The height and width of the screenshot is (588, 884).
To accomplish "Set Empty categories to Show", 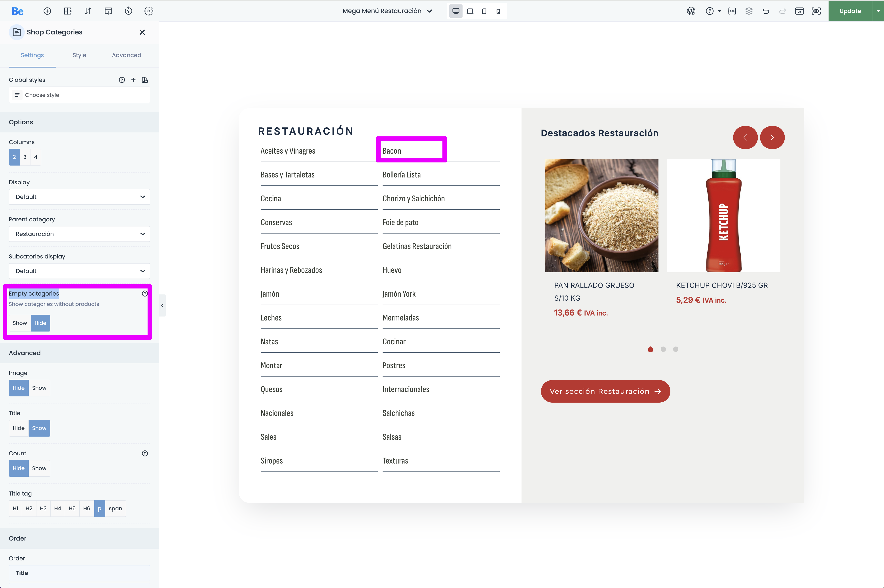I will pos(20,323).
